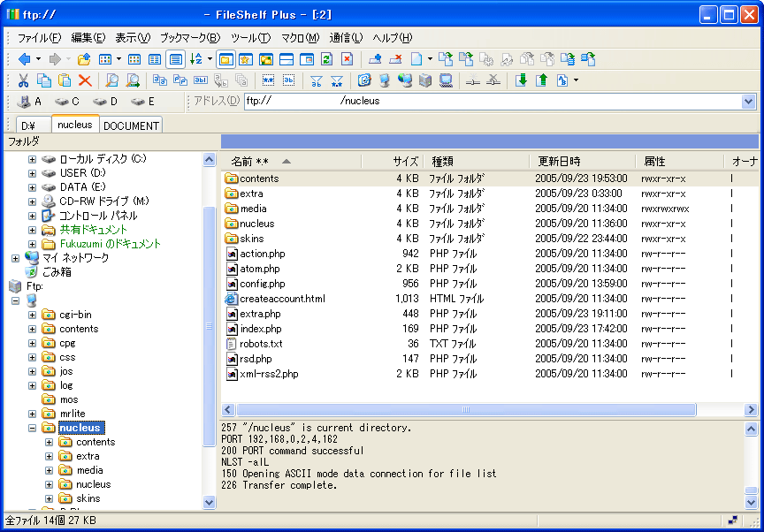Click the red X Delete icon
764x532 pixels.
(85, 80)
